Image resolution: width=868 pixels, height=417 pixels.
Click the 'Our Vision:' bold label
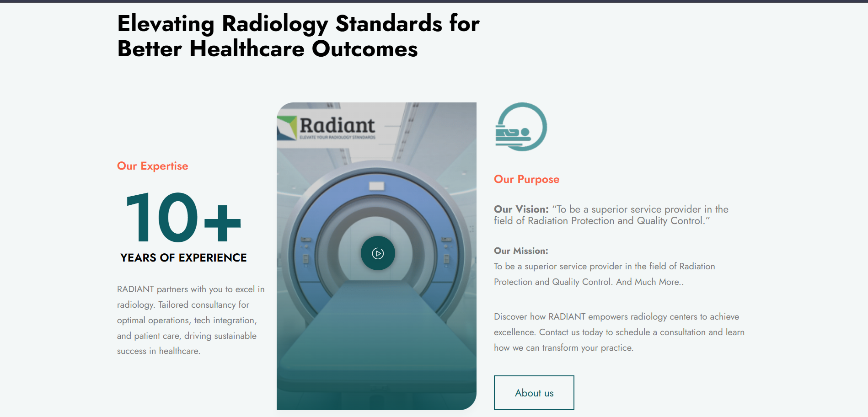click(521, 209)
